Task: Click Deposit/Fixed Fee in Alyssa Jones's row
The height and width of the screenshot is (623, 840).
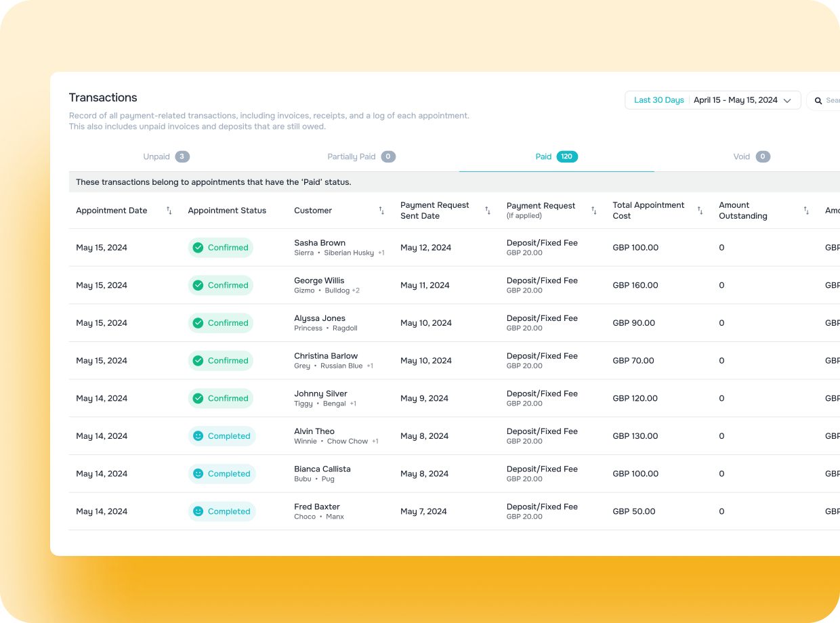Action: [542, 318]
